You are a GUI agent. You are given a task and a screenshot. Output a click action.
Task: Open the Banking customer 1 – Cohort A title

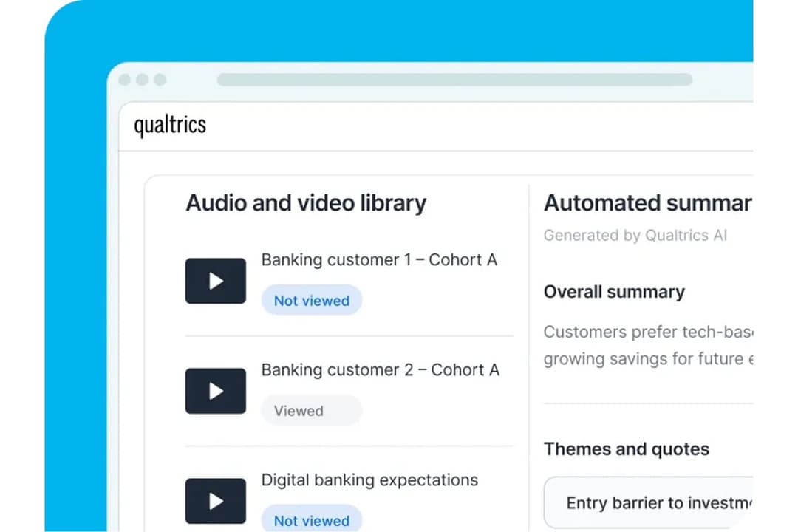379,259
